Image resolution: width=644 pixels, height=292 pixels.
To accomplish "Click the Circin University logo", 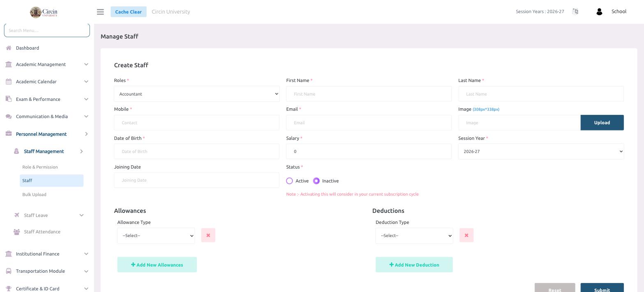I will 44,12.
